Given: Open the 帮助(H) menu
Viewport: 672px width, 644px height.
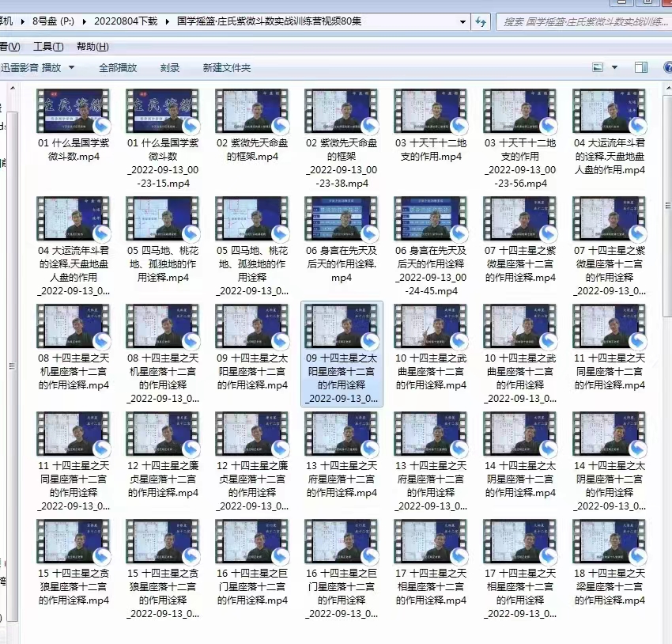Looking at the screenshot, I should (x=92, y=47).
